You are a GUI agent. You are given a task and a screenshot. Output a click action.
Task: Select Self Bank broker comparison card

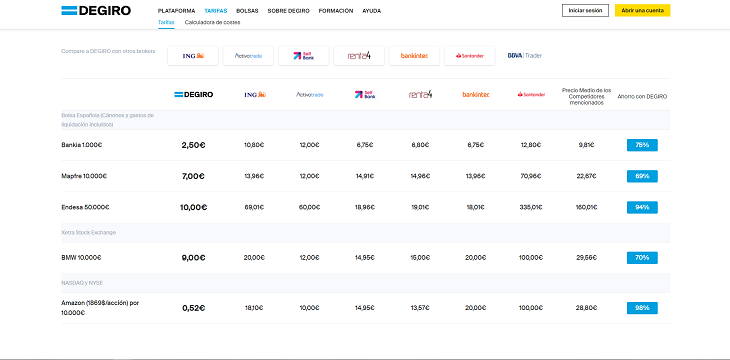click(x=304, y=56)
